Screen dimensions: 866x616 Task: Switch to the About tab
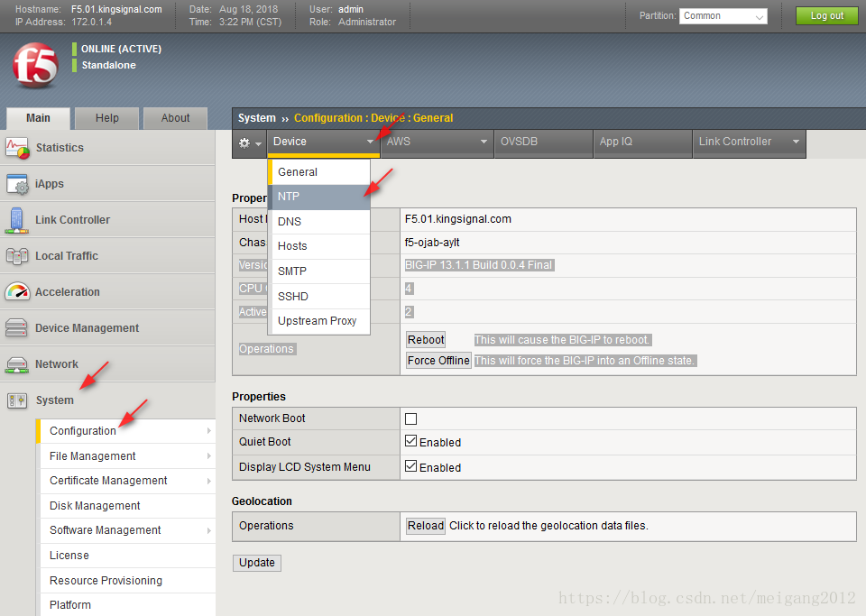pos(175,118)
